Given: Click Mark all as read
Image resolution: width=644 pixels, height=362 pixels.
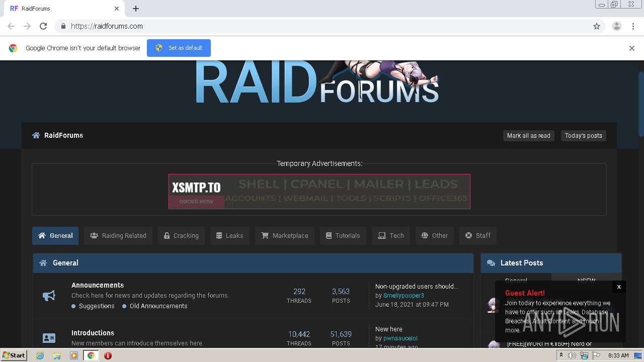Looking at the screenshot, I should click(x=529, y=136).
